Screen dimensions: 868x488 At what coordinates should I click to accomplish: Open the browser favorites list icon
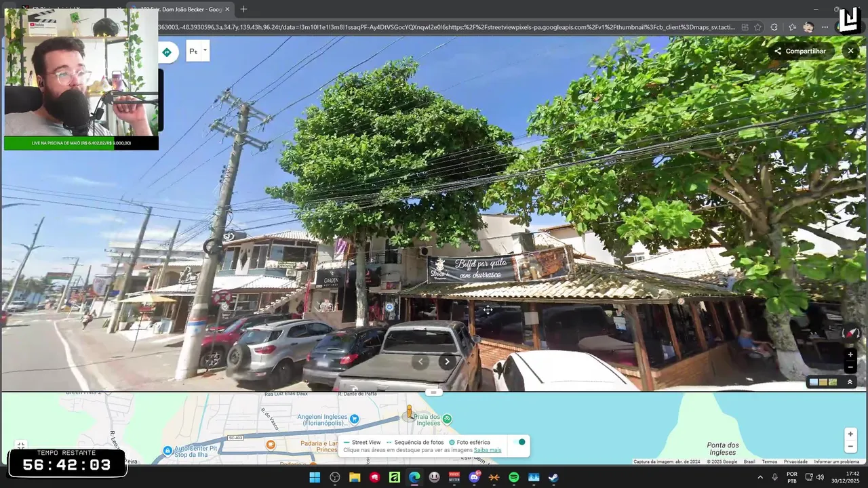tap(792, 27)
